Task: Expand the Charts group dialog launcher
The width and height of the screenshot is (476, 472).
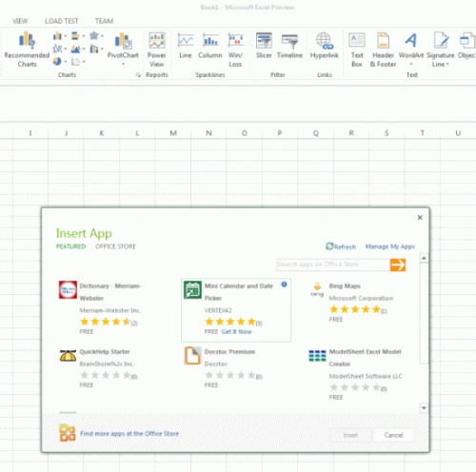Action: coord(138,75)
